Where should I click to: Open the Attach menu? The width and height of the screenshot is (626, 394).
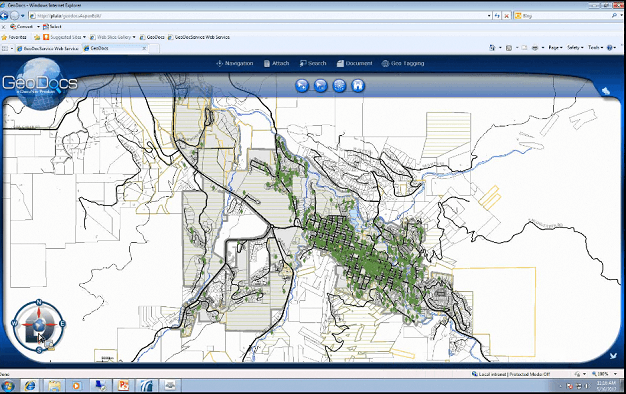[276, 63]
